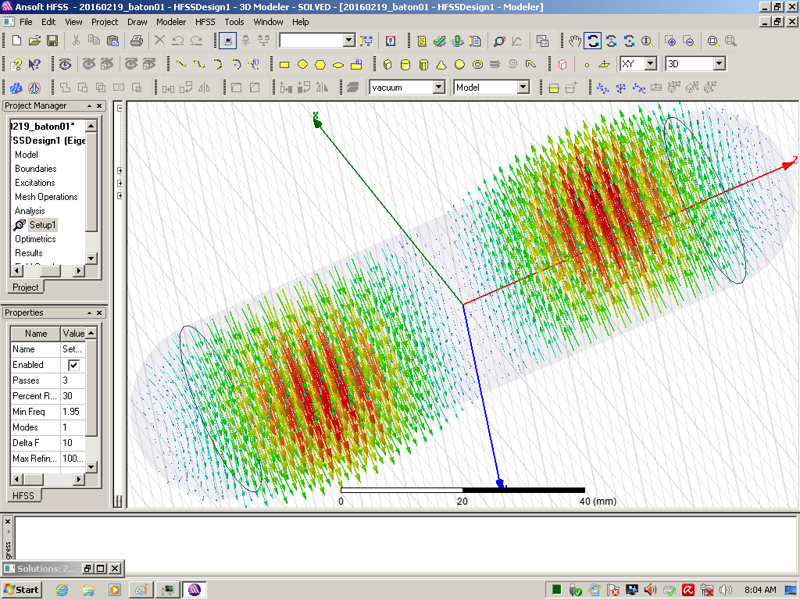Activate the Rotate view tool

pos(593,41)
